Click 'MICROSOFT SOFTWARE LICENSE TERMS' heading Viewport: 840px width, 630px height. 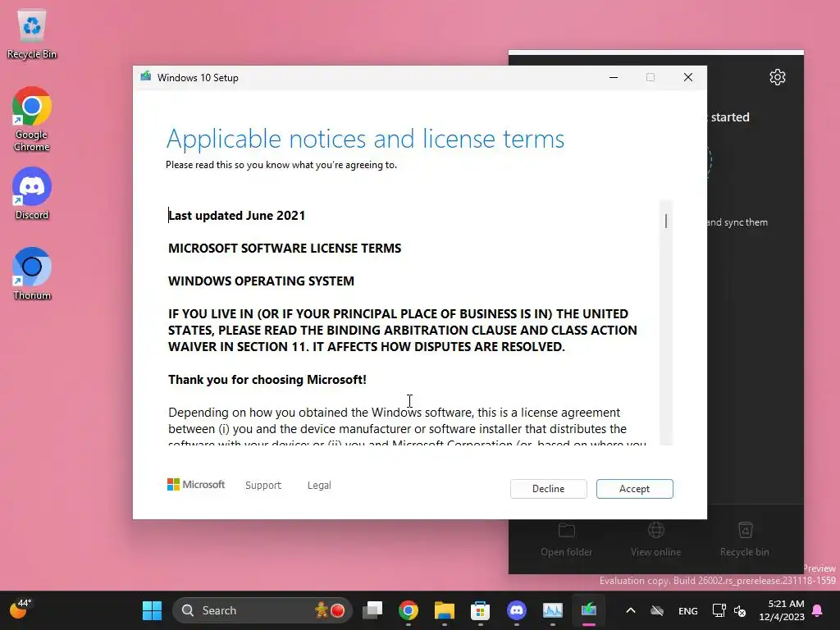(285, 248)
